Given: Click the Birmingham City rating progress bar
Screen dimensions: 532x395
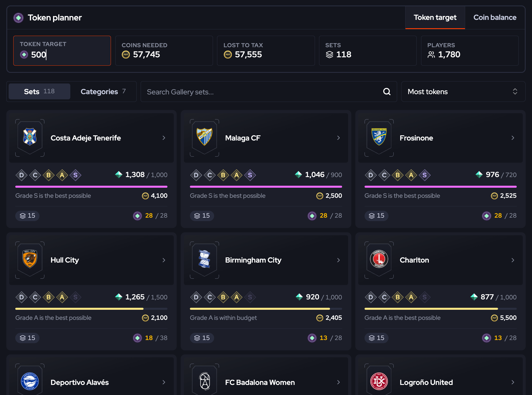Looking at the screenshot, I should (x=266, y=309).
